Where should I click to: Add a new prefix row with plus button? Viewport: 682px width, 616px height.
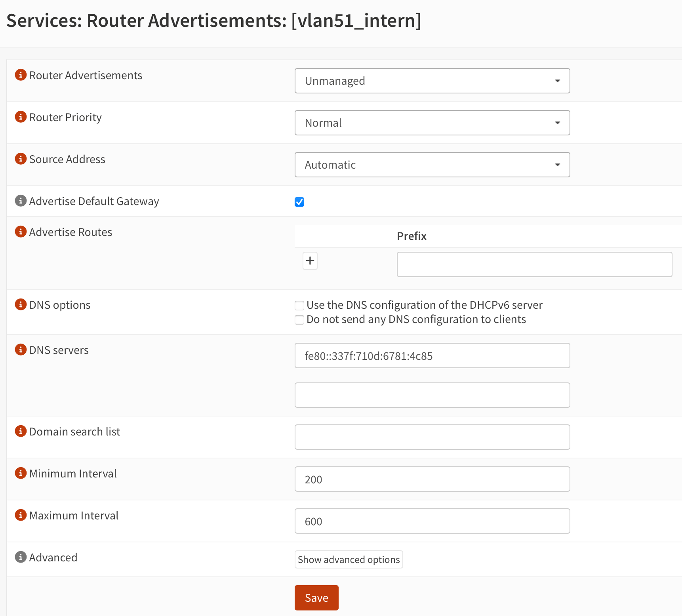[x=310, y=260]
